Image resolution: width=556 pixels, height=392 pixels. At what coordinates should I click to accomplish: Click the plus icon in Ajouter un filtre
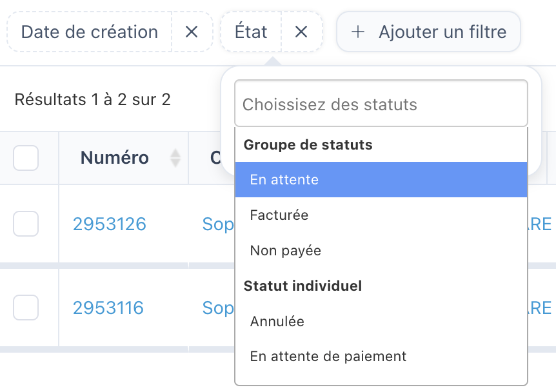(x=357, y=32)
